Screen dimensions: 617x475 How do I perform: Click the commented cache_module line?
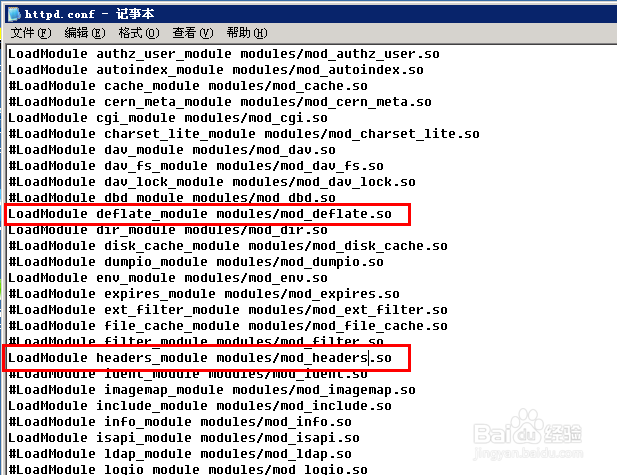coord(188,86)
